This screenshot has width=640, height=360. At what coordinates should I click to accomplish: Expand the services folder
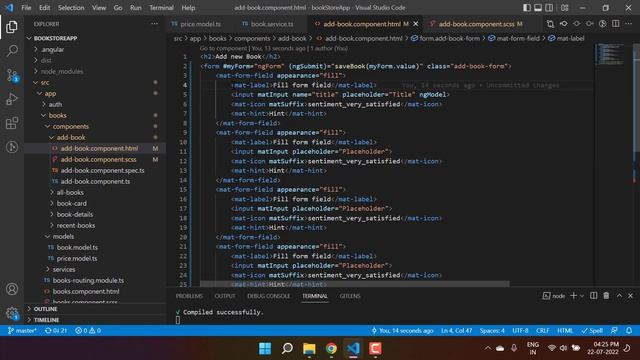[x=95, y=269]
